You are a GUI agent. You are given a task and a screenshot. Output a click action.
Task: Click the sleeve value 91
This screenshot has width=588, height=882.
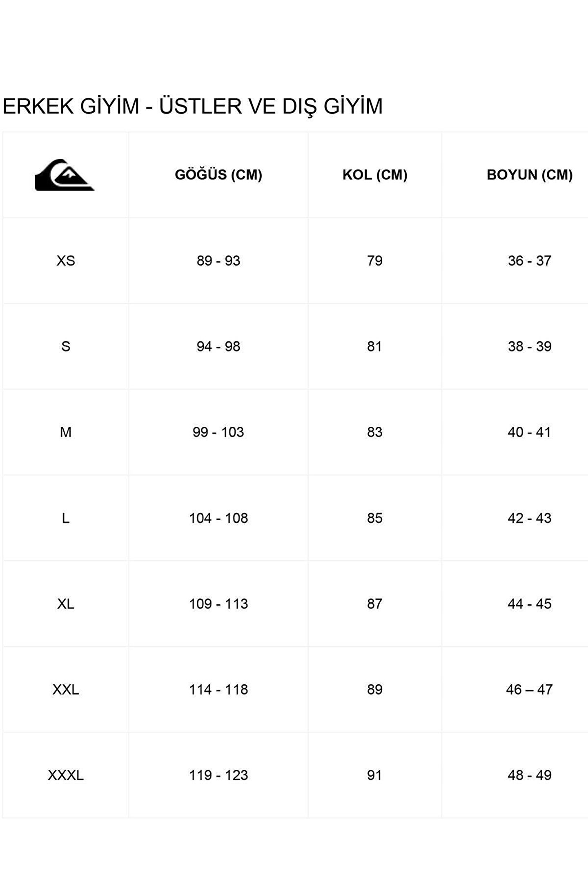click(x=375, y=775)
